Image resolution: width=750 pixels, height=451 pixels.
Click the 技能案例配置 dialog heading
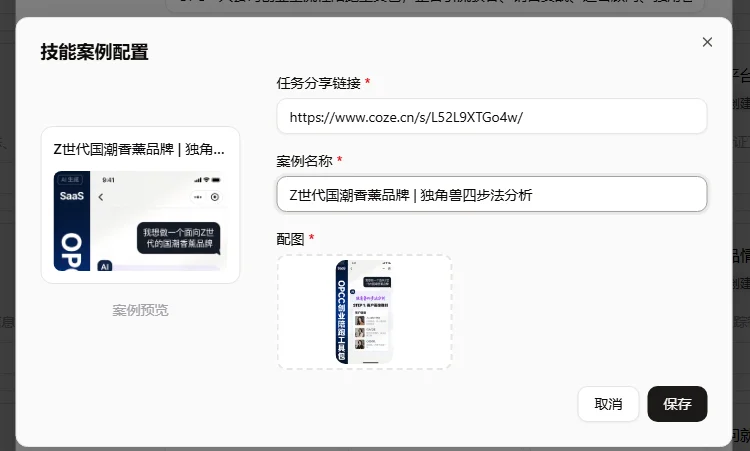94,52
